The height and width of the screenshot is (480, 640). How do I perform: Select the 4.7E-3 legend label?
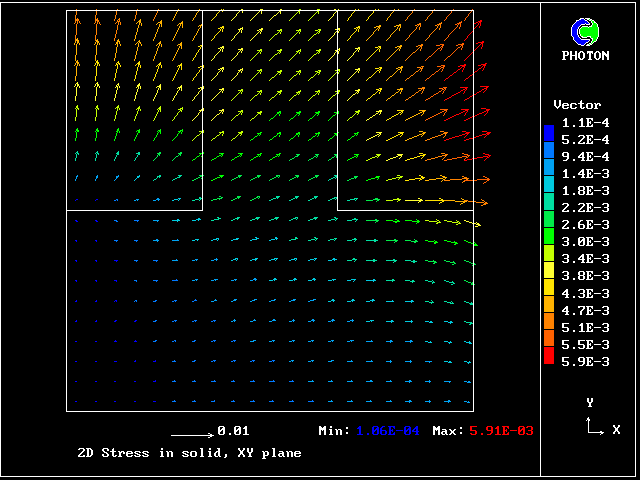tap(585, 310)
